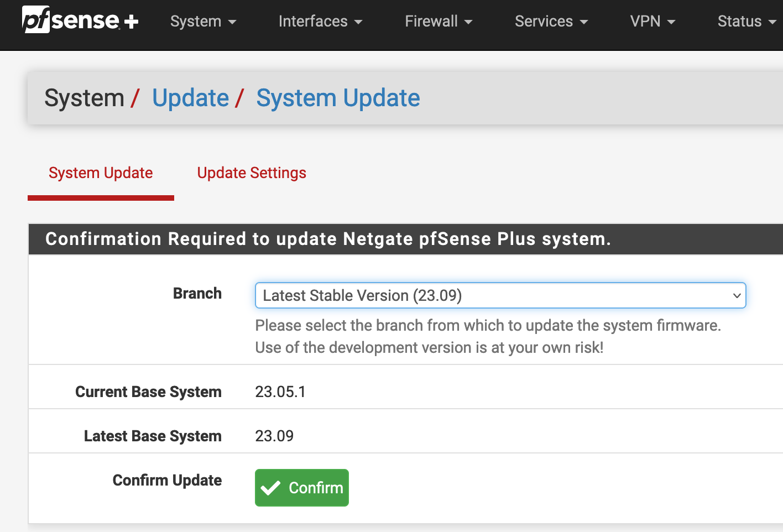783x532 pixels.
Task: Open the Services menu
Action: pyautogui.click(x=551, y=22)
